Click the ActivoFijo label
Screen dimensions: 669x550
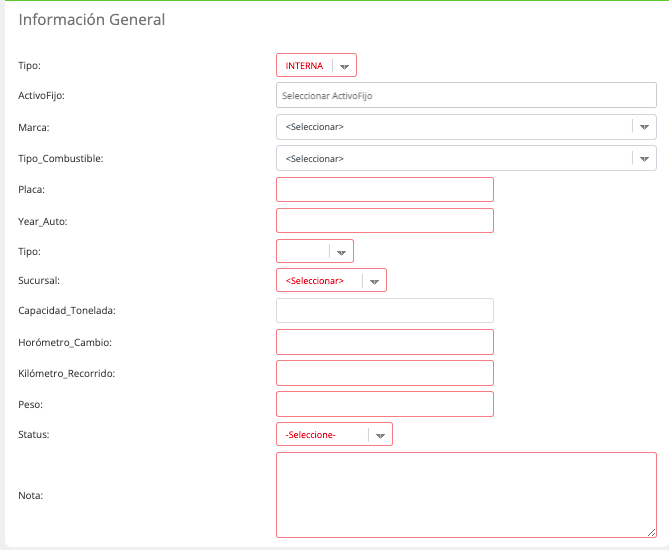pos(41,96)
